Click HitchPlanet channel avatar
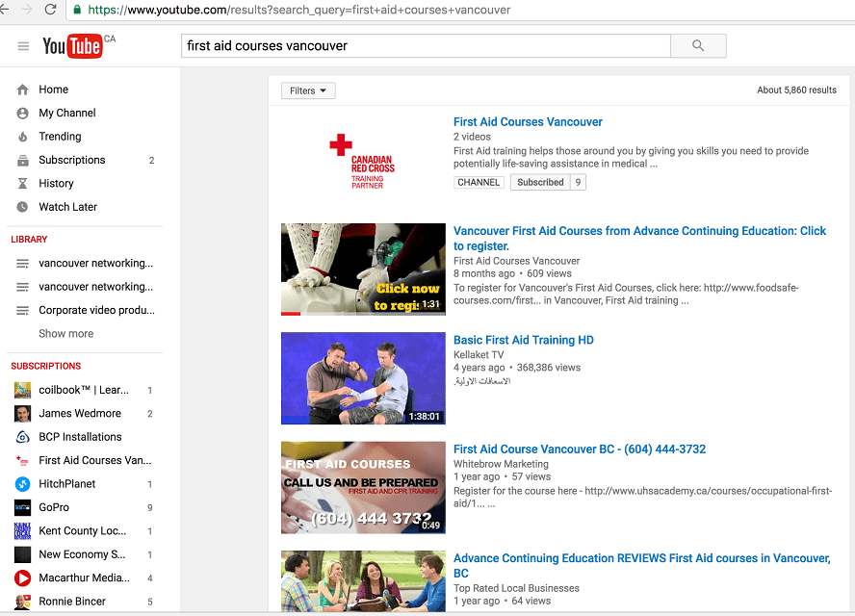Viewport: 855px width, 616px height. [22, 483]
